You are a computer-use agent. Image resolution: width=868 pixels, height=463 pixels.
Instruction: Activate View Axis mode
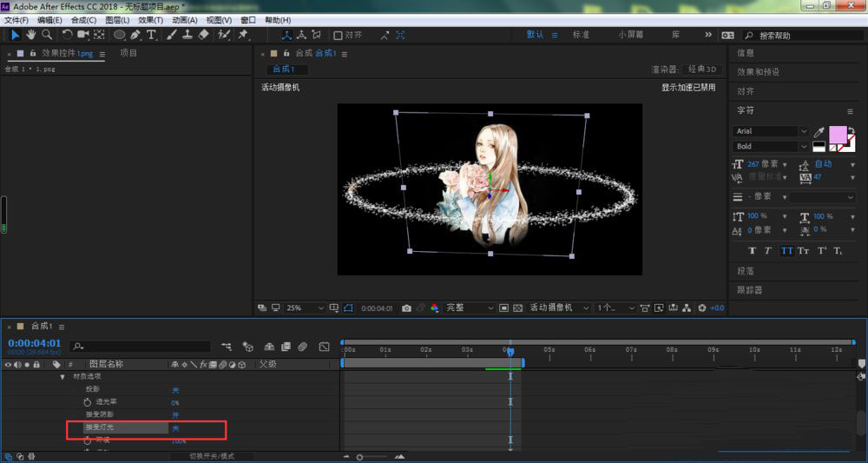(317, 35)
